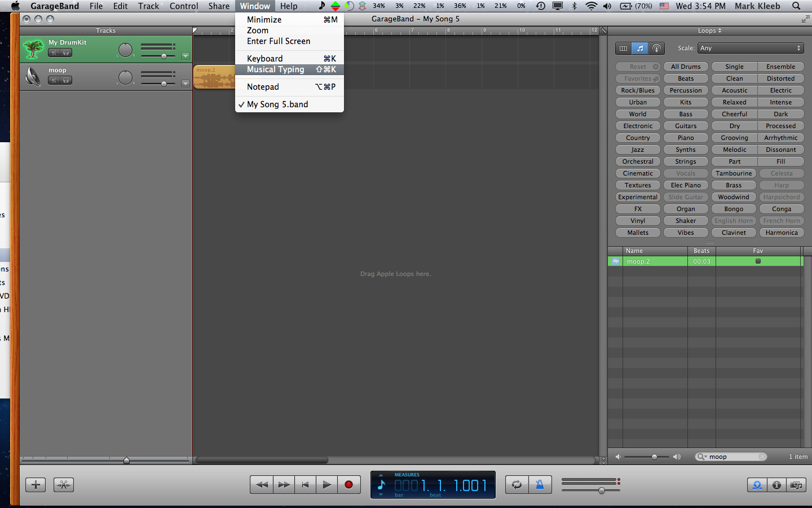Image resolution: width=812 pixels, height=508 pixels.
Task: Solo the My DrumKit track with headphones
Action: pyautogui.click(x=66, y=53)
